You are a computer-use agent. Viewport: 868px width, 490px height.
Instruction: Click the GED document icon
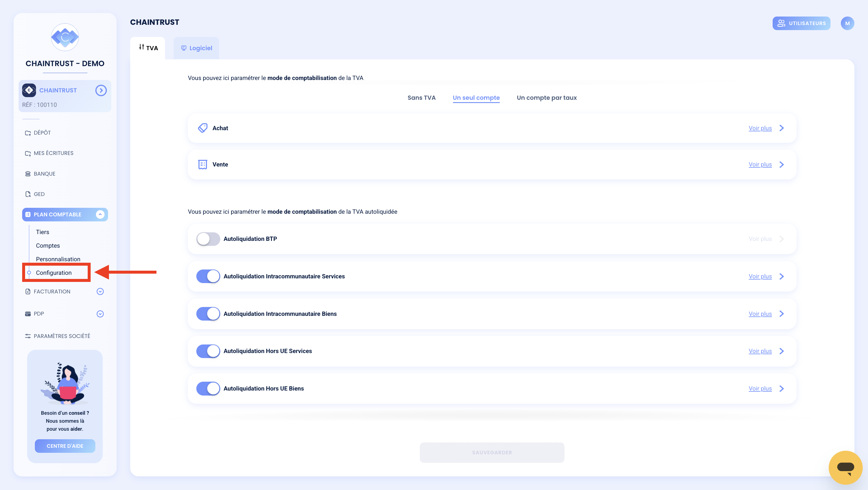point(28,194)
